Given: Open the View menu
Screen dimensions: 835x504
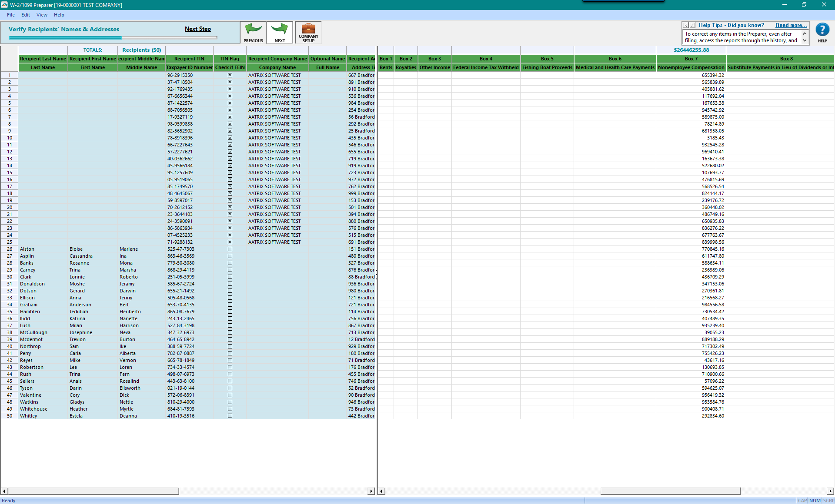Looking at the screenshot, I should coord(42,15).
